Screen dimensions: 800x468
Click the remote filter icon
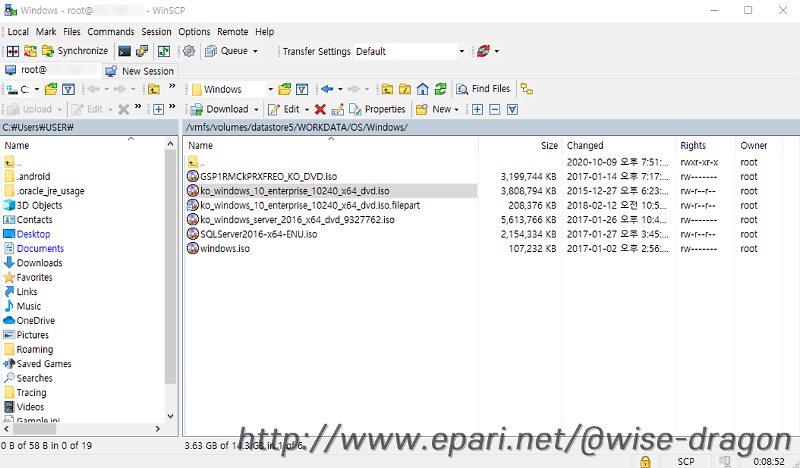302,89
